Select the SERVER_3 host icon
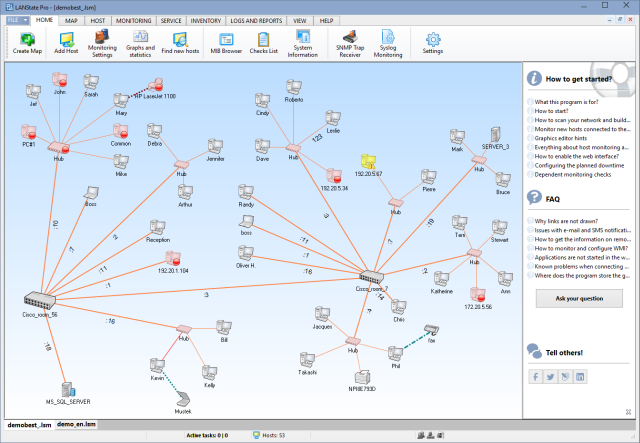 (x=496, y=134)
